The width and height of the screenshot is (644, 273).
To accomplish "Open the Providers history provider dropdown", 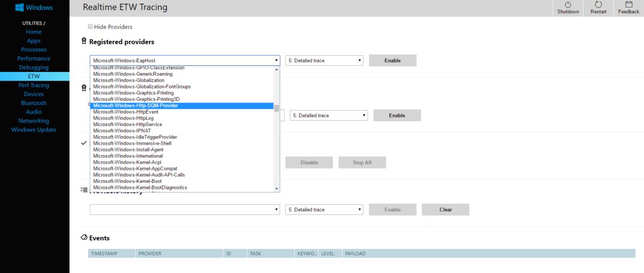I will (x=185, y=210).
